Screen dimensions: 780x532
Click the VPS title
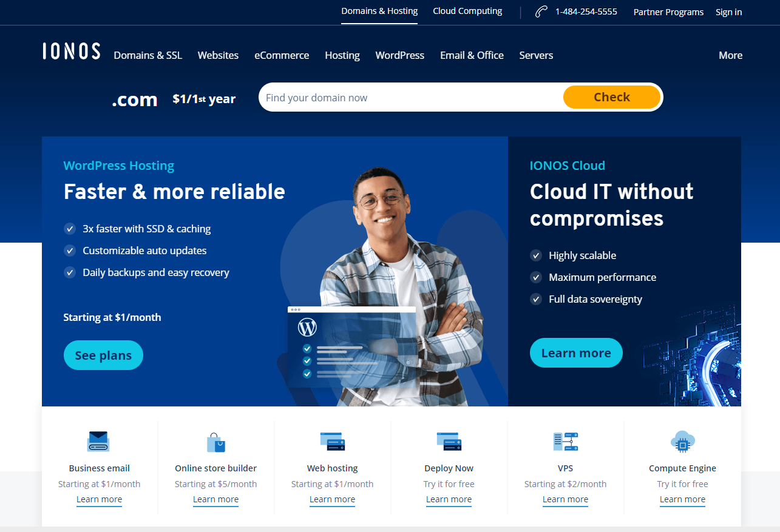coord(565,468)
